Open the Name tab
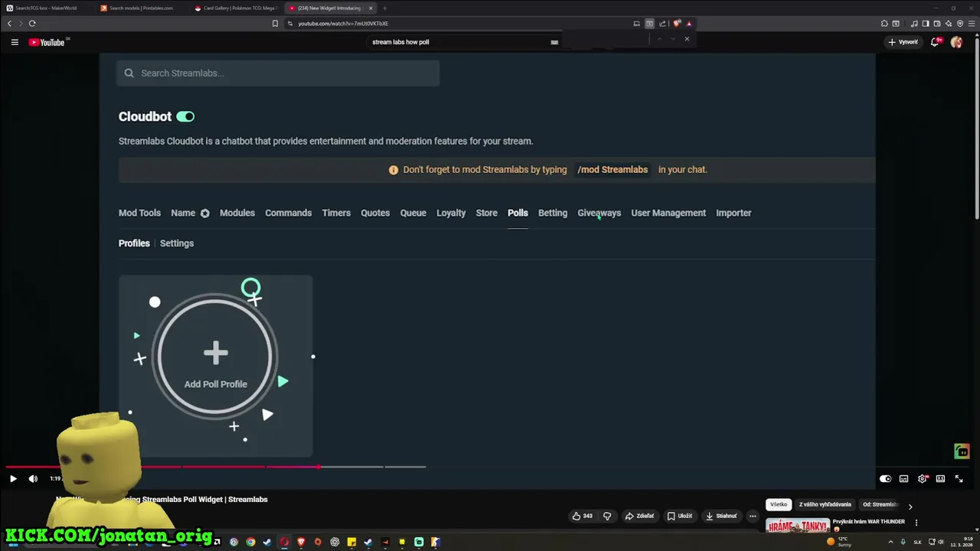This screenshot has height=551, width=980. [183, 213]
